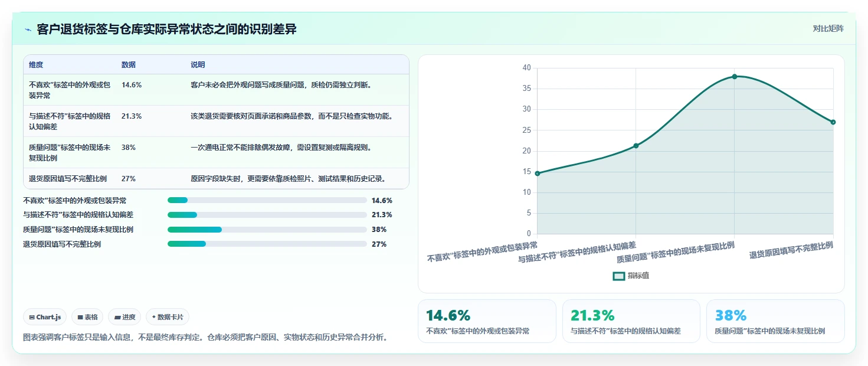Toggle the 指标值 legend swatch in the chart

click(x=618, y=276)
